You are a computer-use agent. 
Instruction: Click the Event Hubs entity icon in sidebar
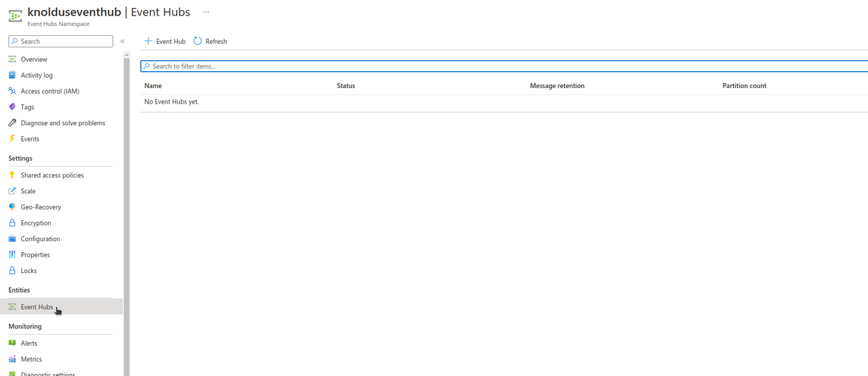12,307
